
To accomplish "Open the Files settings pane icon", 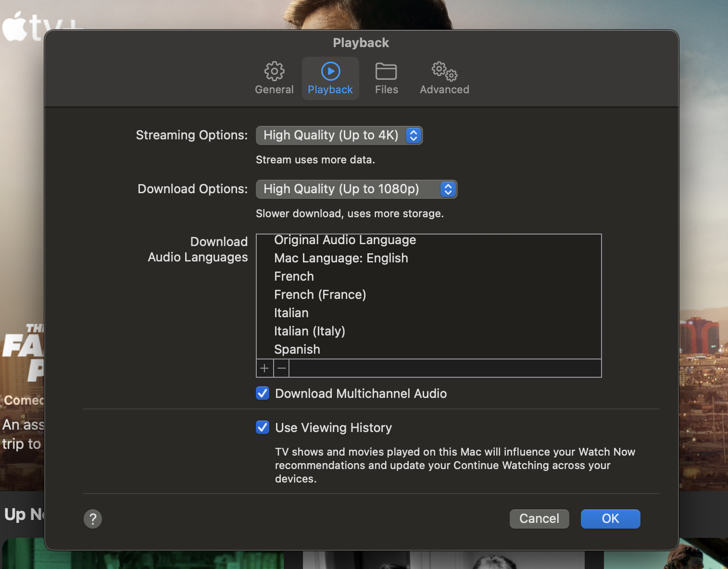I will [386, 71].
